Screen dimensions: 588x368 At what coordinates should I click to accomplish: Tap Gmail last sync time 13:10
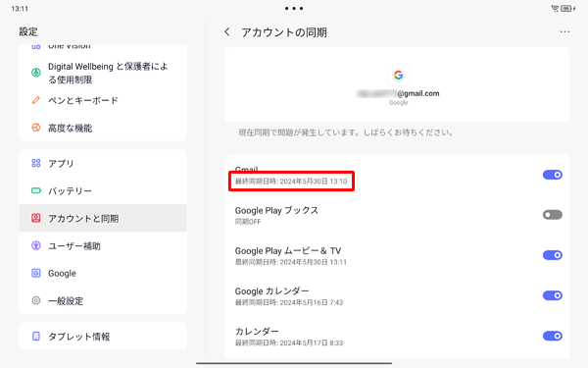291,182
